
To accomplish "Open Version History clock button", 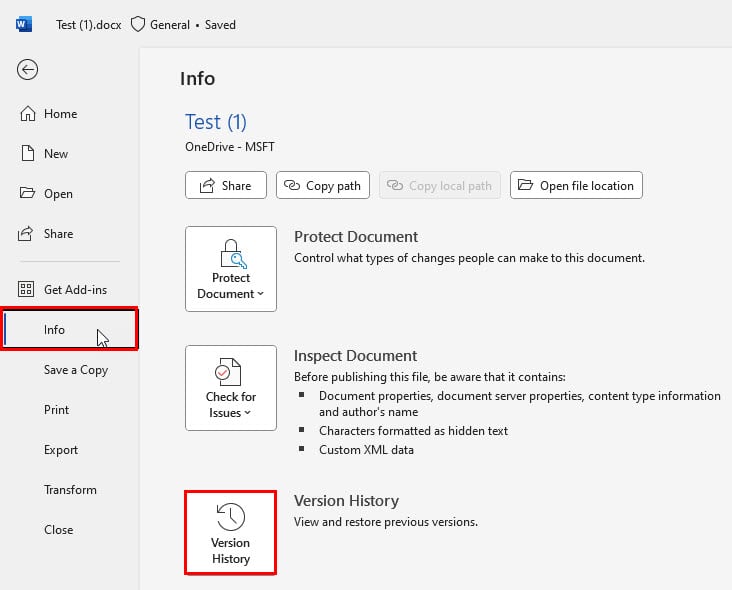I will pyautogui.click(x=230, y=533).
